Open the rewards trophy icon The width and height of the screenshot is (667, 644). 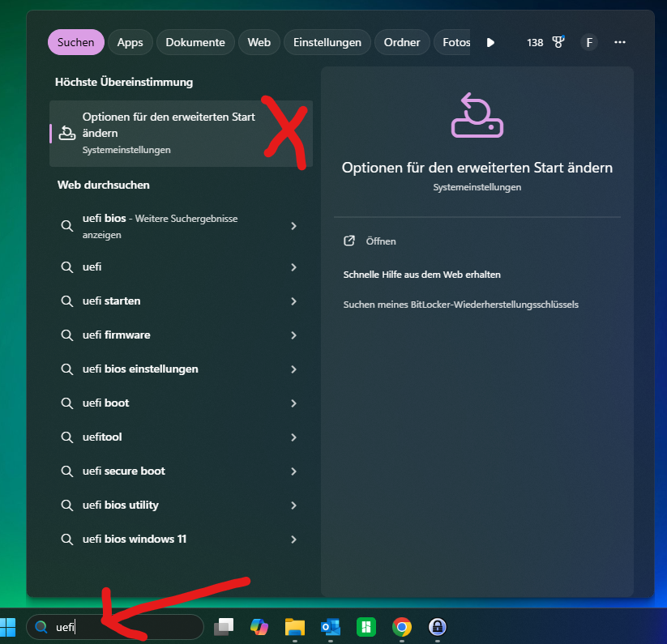(558, 42)
